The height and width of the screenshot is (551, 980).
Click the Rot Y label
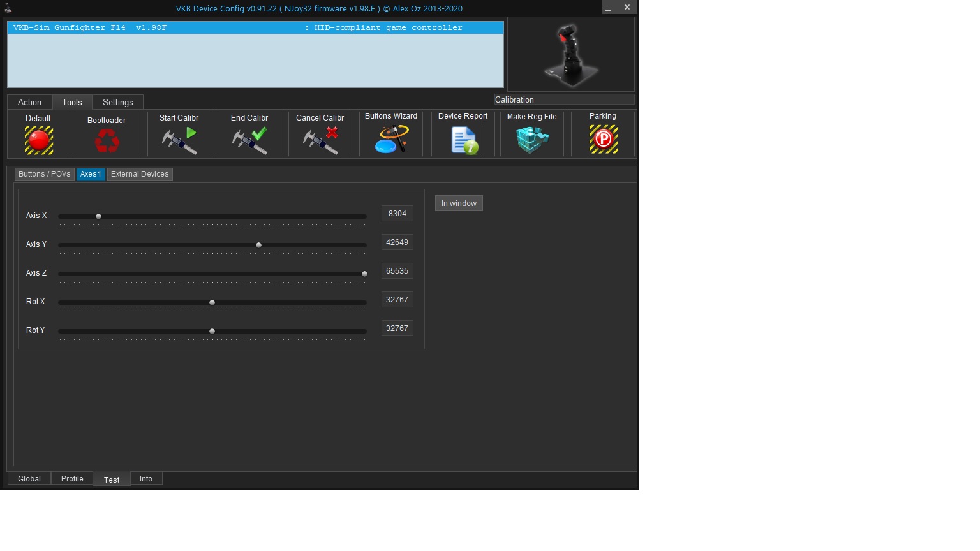(x=36, y=330)
